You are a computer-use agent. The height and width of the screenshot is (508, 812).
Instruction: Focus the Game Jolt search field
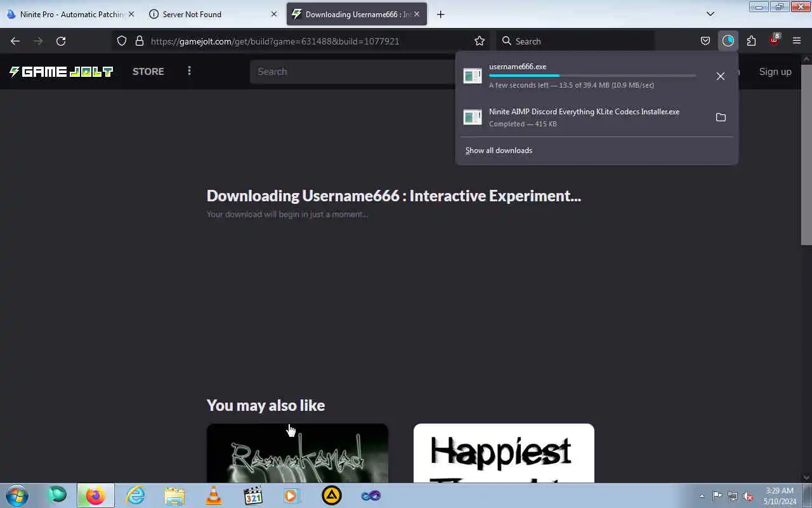(x=353, y=72)
